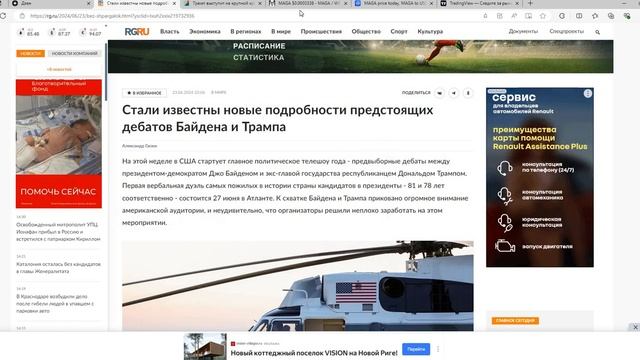Image resolution: width=640 pixels, height=360 pixels.
Task: Click the article author name Александр Гасюк
Action: click(139, 146)
